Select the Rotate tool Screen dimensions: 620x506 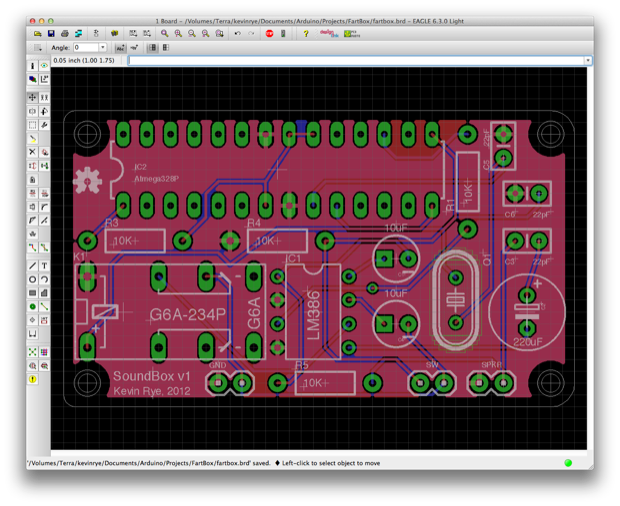(x=44, y=111)
